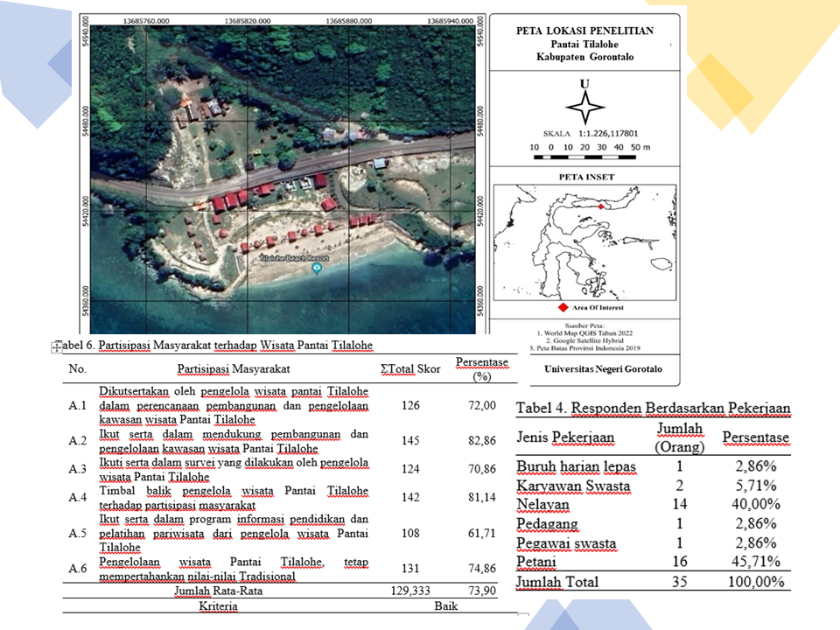The width and height of the screenshot is (840, 630).
Task: Click the "Buruh harian lepas" row label
Action: click(577, 466)
